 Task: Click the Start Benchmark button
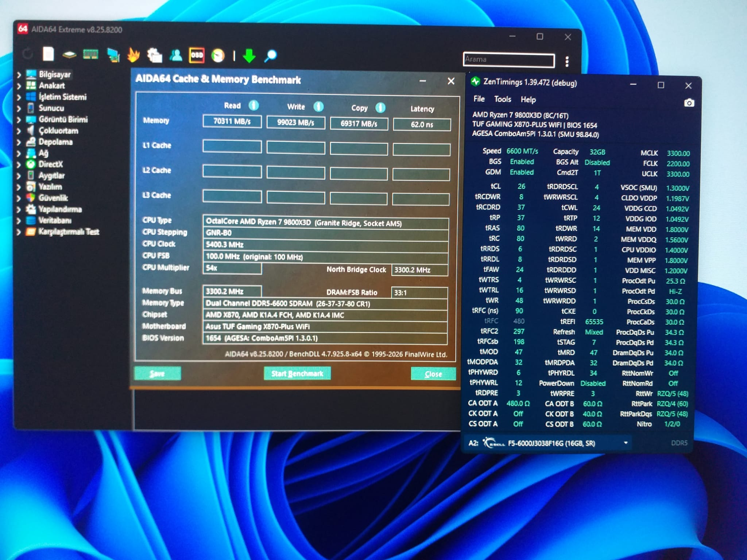(297, 373)
